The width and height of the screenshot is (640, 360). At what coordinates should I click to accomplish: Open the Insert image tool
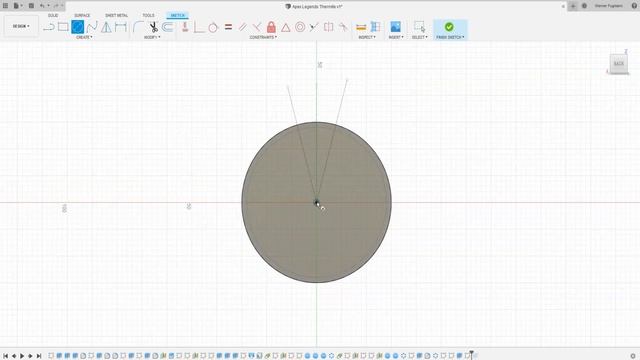pyautogui.click(x=395, y=27)
